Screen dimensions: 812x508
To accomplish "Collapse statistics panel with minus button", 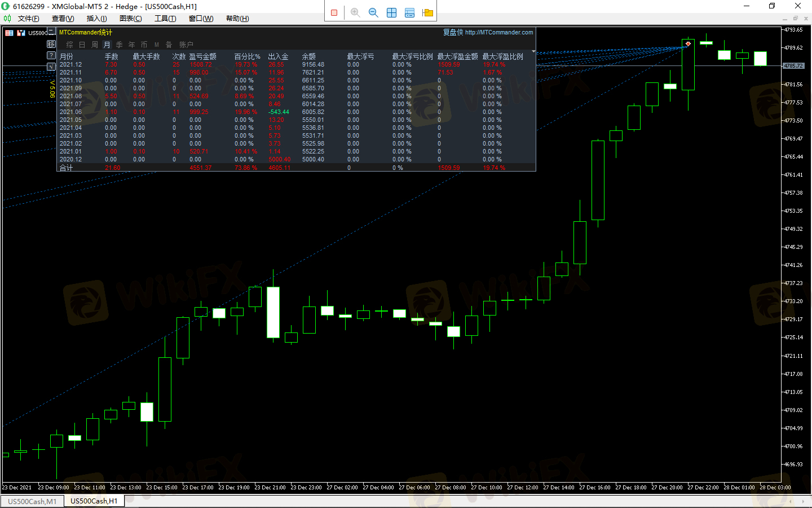I will tap(51, 32).
